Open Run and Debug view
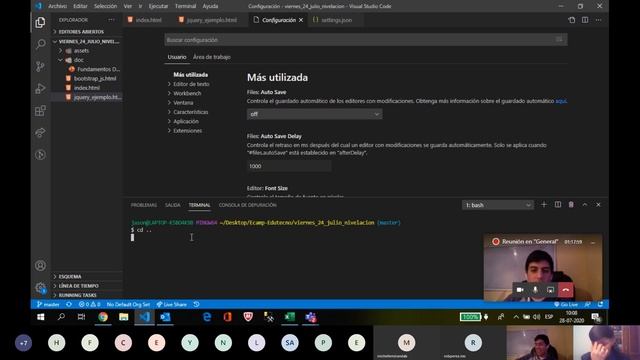 40,88
